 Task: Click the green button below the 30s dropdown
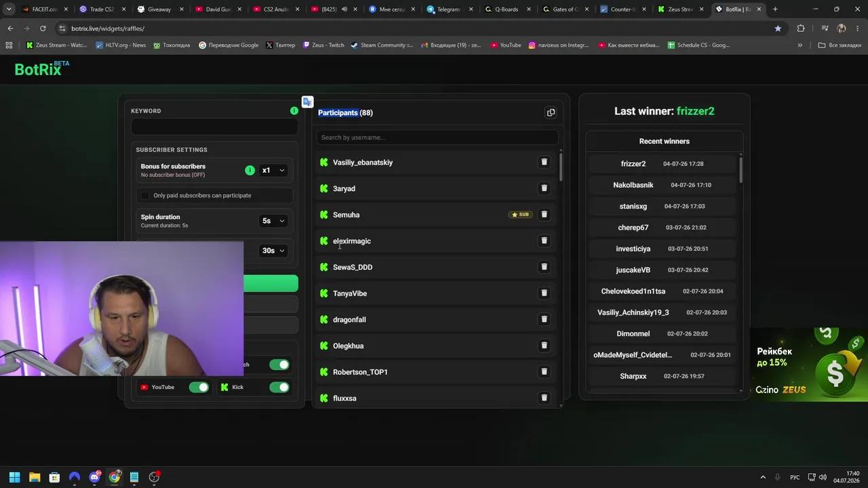tap(271, 283)
